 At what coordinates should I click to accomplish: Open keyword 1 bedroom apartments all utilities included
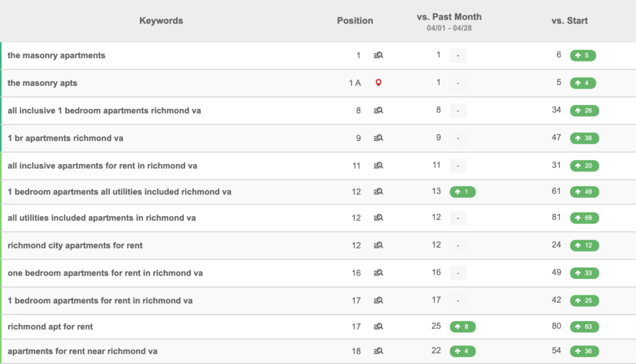point(119,192)
